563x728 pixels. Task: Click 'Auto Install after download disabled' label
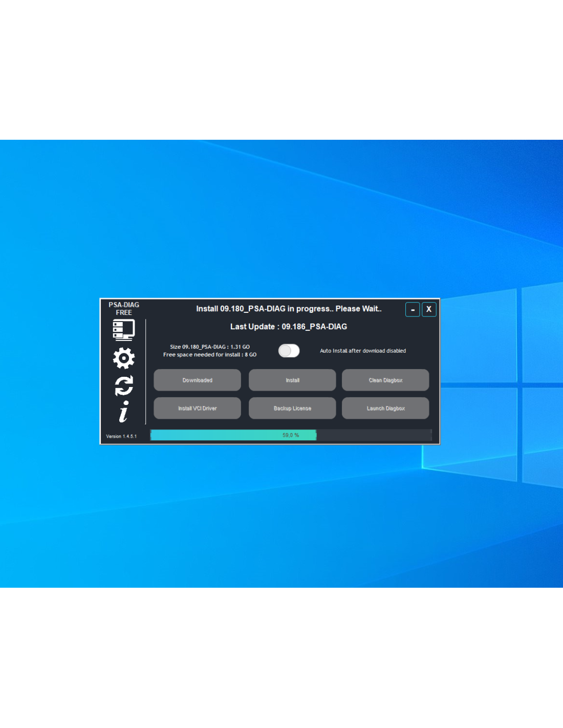pos(363,351)
